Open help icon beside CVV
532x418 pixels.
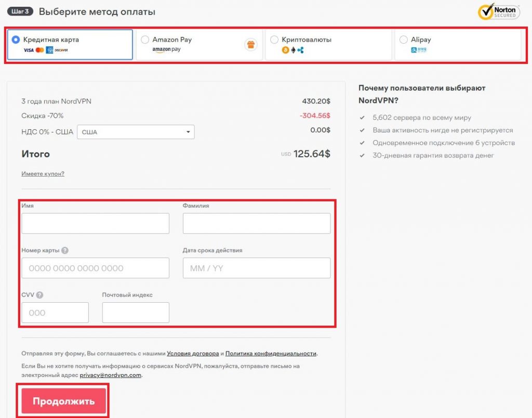tap(39, 295)
